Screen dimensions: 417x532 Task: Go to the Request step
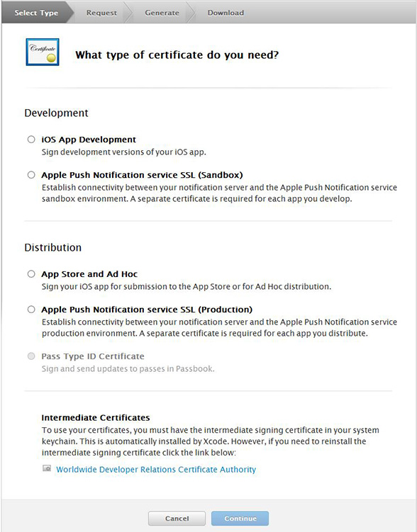pyautogui.click(x=101, y=13)
